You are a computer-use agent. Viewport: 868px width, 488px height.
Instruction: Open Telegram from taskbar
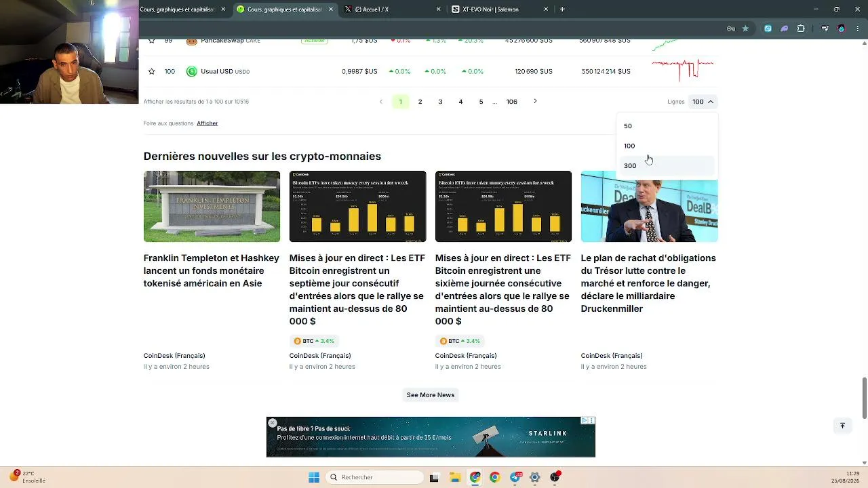(x=515, y=477)
